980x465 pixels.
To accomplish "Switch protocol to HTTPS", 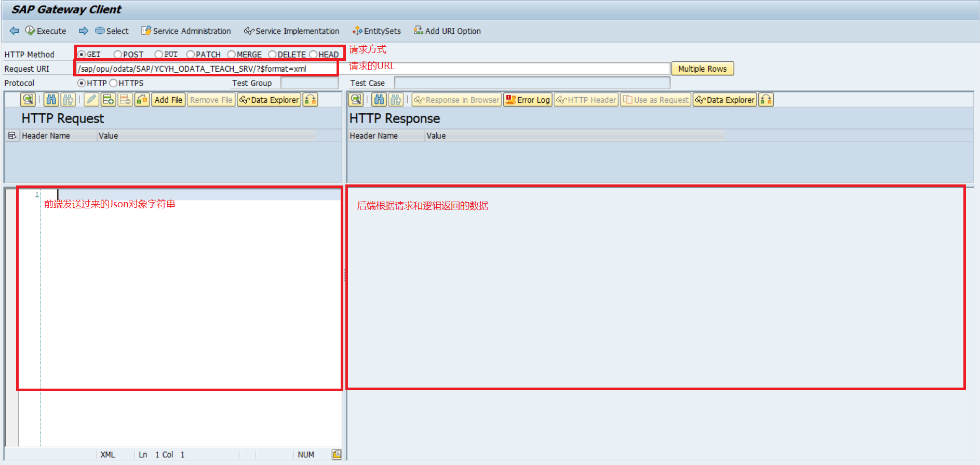I will 113,83.
